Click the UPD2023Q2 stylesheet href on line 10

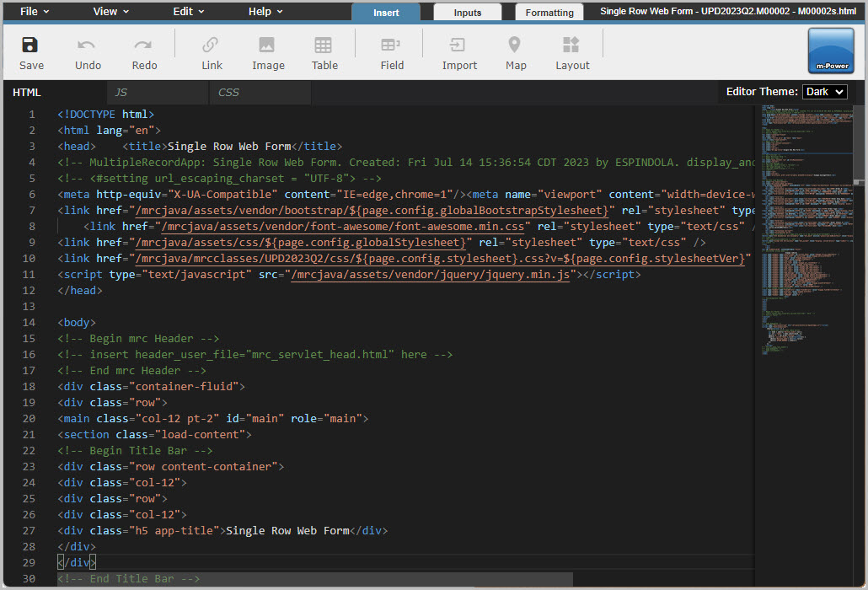440,259
